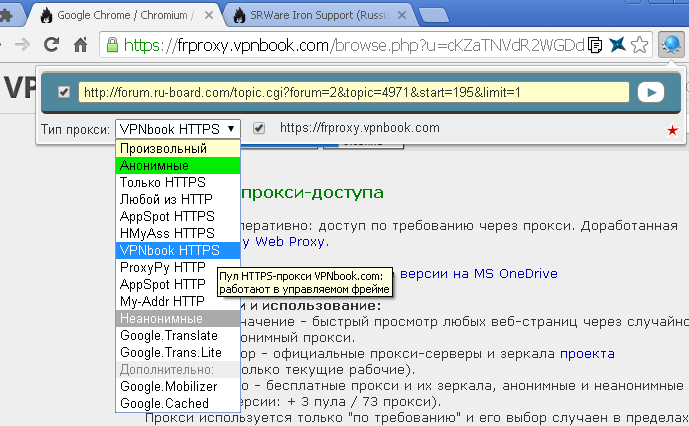Select 'Произвольный' in proxy type list
The image size is (689, 426).
(x=178, y=149)
